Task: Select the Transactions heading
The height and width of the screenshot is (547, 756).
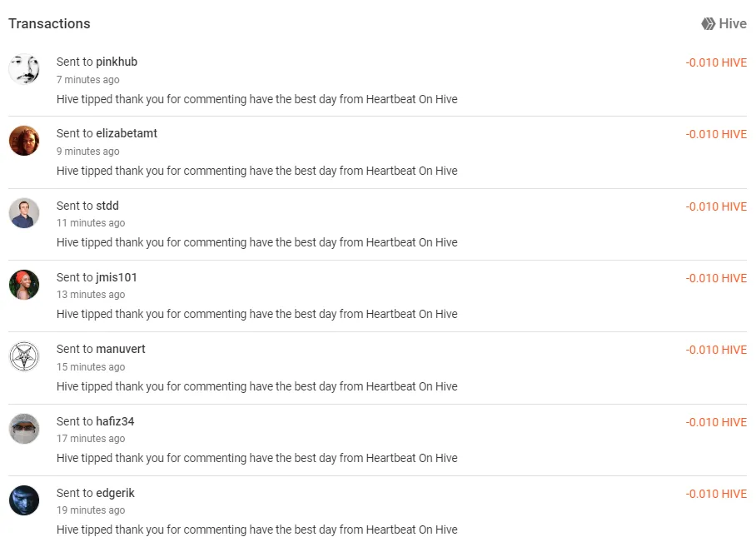Action: 49,23
